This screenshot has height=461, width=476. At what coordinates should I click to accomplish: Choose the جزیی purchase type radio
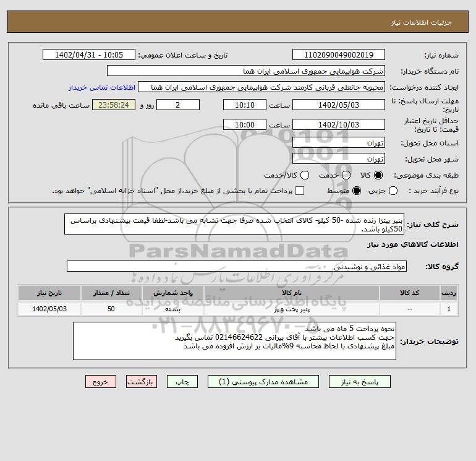pyautogui.click(x=393, y=191)
